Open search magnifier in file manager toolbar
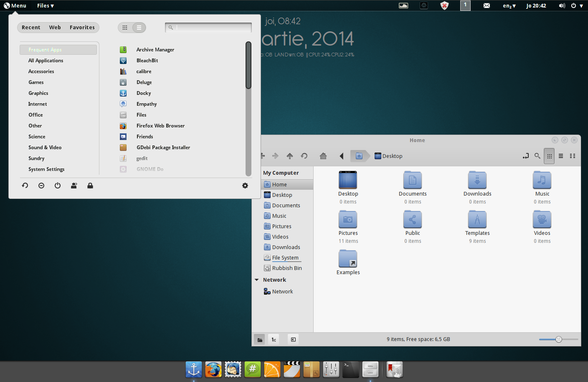This screenshot has height=382, width=588. pyautogui.click(x=537, y=156)
